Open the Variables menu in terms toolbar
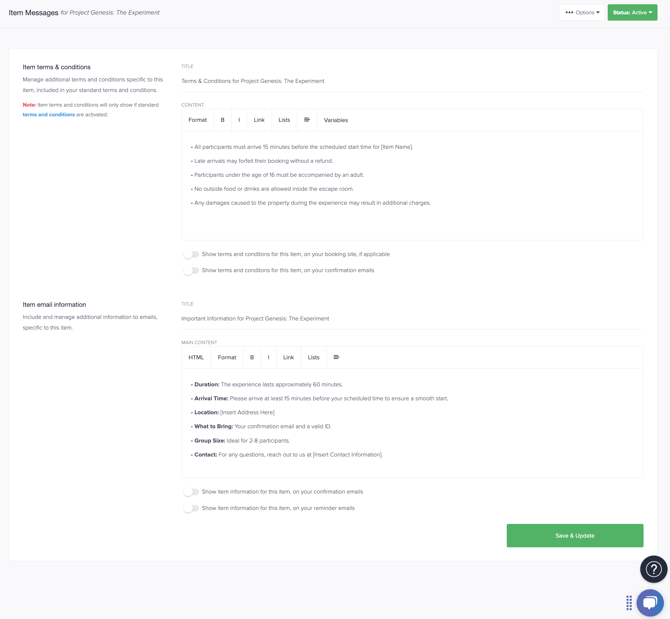The height and width of the screenshot is (619, 670). pos(335,120)
